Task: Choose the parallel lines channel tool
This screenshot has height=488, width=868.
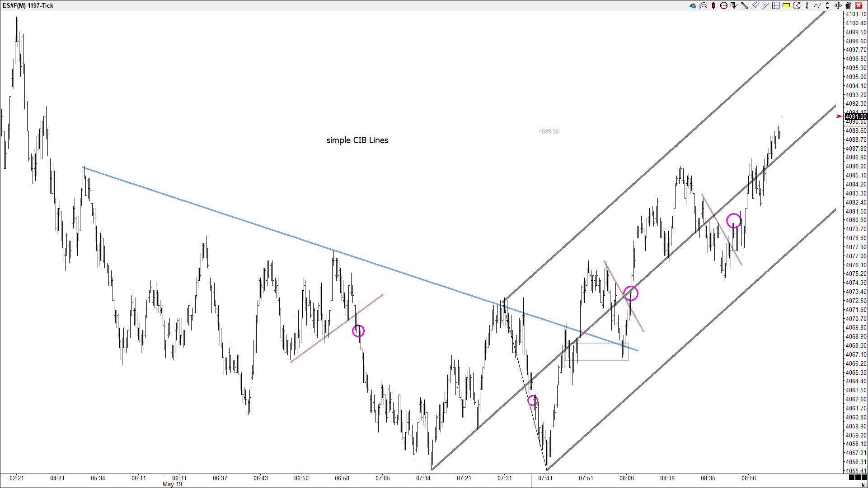Action: pyautogui.click(x=765, y=5)
